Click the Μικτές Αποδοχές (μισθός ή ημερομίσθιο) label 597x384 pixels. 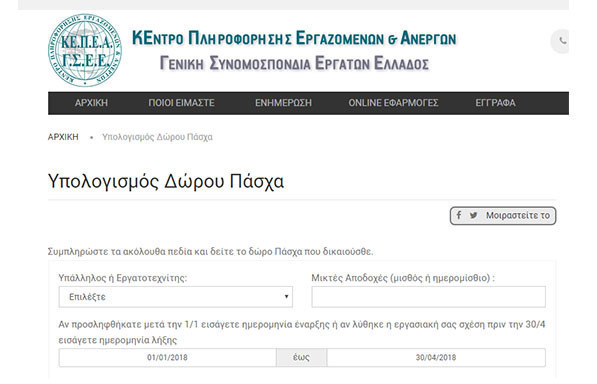(x=403, y=278)
